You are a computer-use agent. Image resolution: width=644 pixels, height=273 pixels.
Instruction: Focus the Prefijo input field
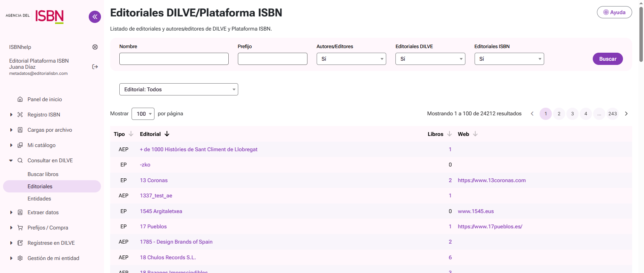coord(273,59)
